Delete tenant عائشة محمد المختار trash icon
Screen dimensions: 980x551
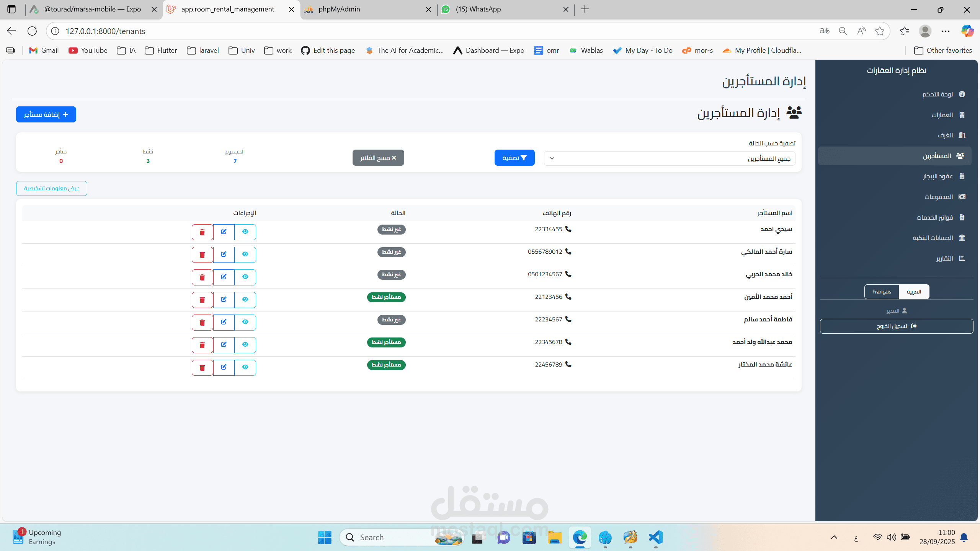(x=202, y=367)
